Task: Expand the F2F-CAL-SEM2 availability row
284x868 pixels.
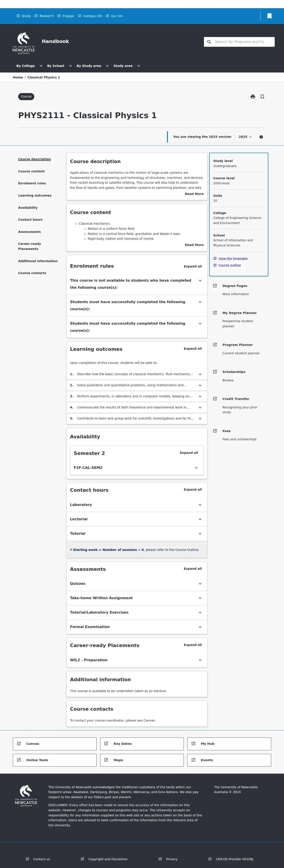Action: click(196, 468)
